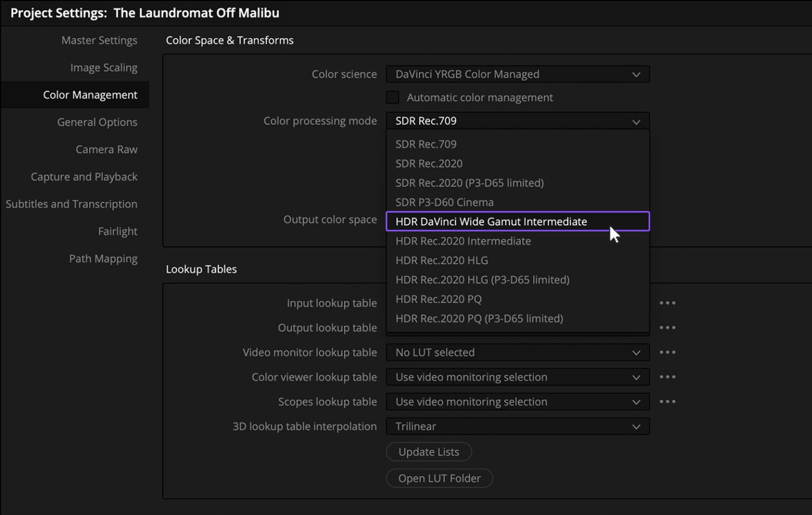This screenshot has width=812, height=515.
Task: Enable Automatic color management
Action: 392,97
